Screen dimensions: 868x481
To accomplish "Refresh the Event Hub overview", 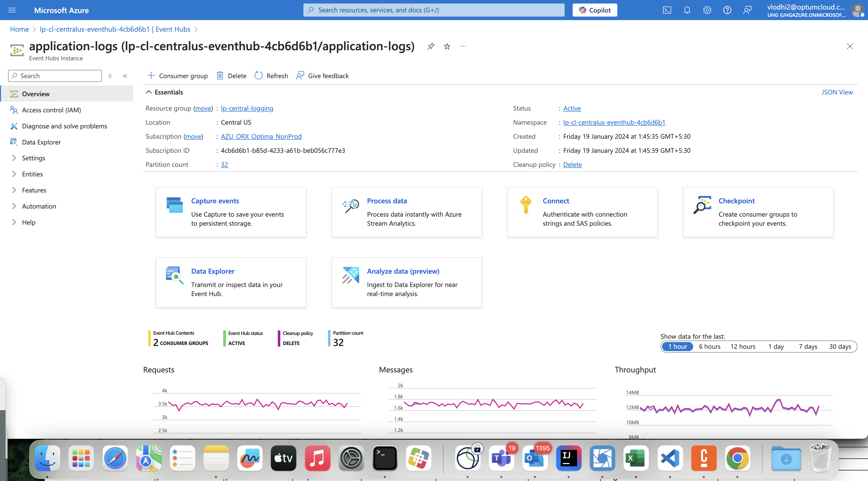I will pos(271,76).
